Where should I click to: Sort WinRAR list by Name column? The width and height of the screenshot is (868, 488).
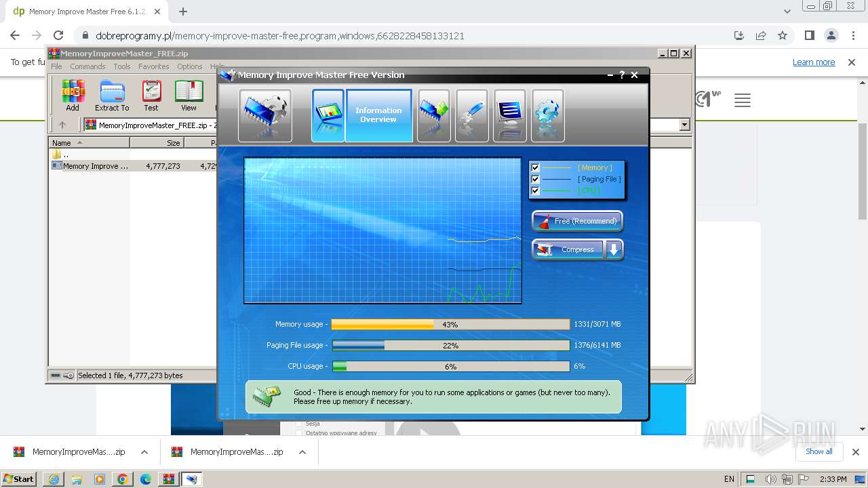90,143
